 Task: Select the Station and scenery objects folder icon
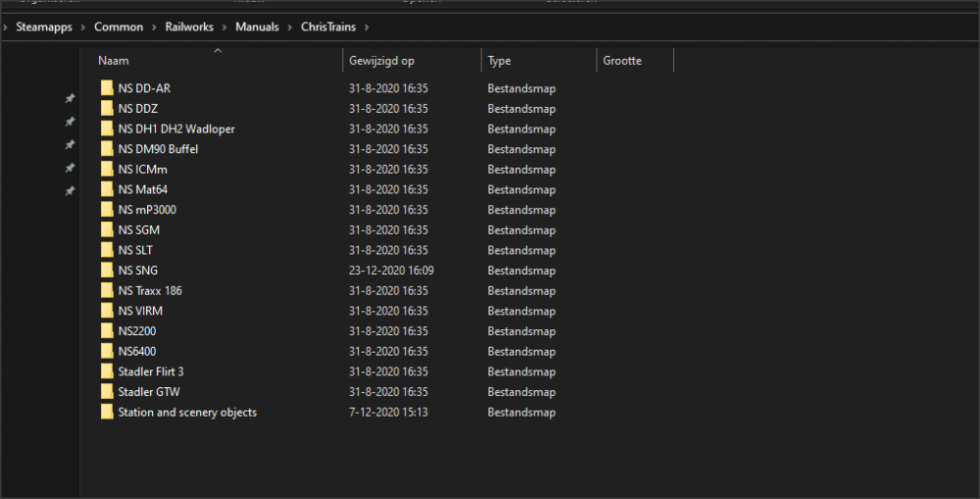pos(107,413)
